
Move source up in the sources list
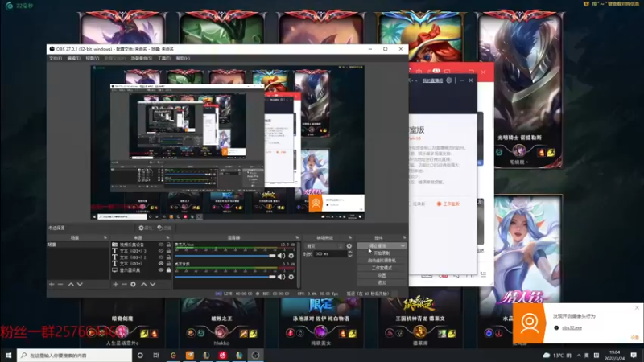pos(144,284)
